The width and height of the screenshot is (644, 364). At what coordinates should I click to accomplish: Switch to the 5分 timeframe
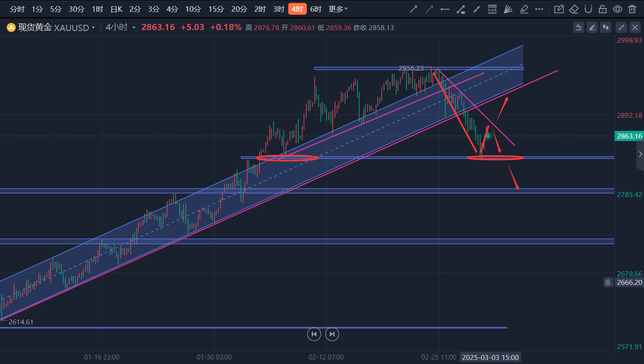pos(56,9)
